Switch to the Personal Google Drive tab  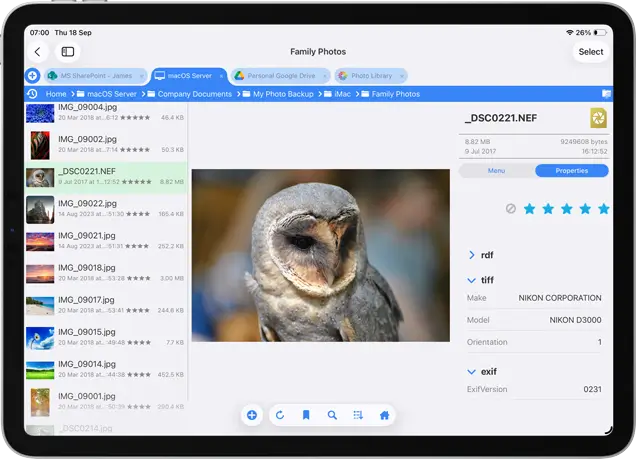point(274,76)
